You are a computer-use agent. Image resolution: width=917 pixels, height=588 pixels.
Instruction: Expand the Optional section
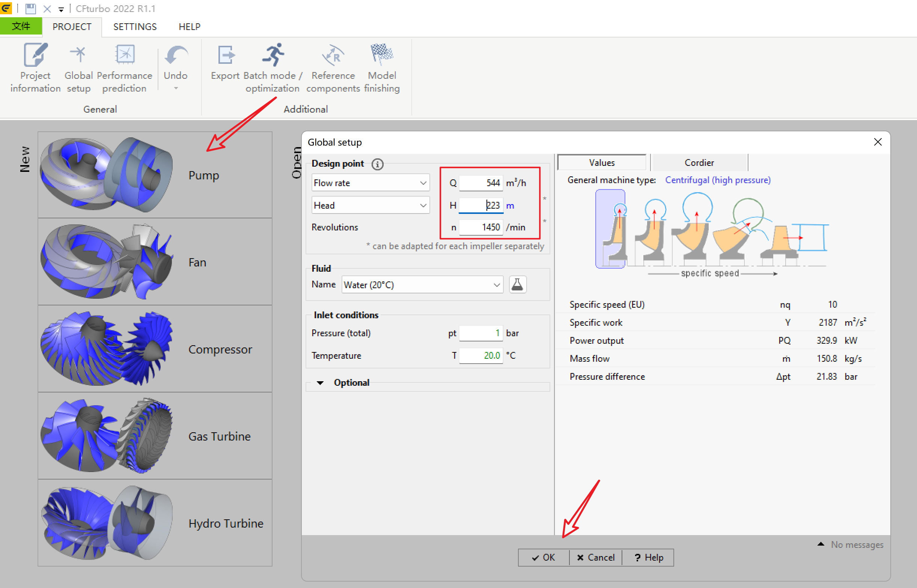click(321, 383)
